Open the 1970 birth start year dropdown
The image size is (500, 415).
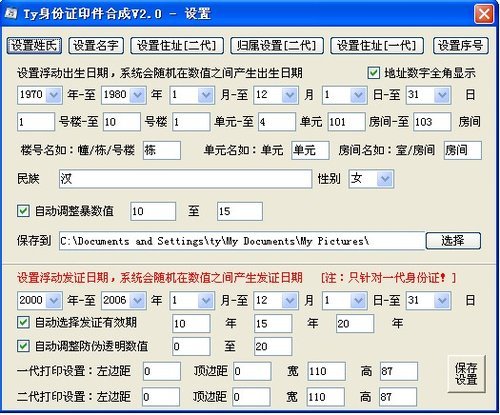54,95
